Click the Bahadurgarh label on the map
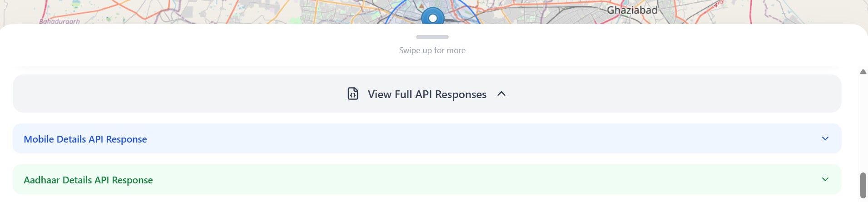Screen dimensions: 868x202 60,21
